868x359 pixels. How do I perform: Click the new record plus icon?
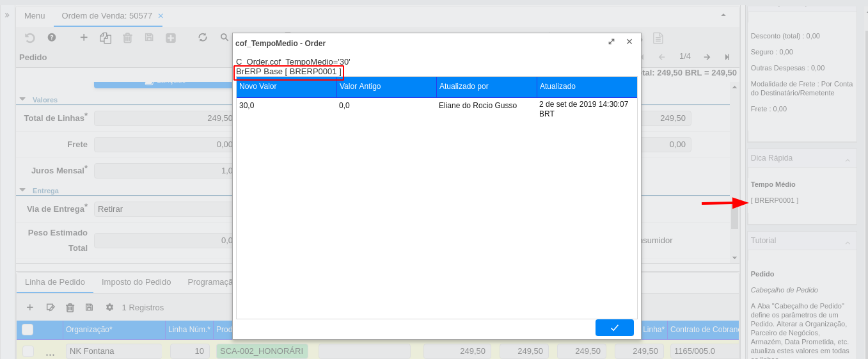tap(84, 38)
